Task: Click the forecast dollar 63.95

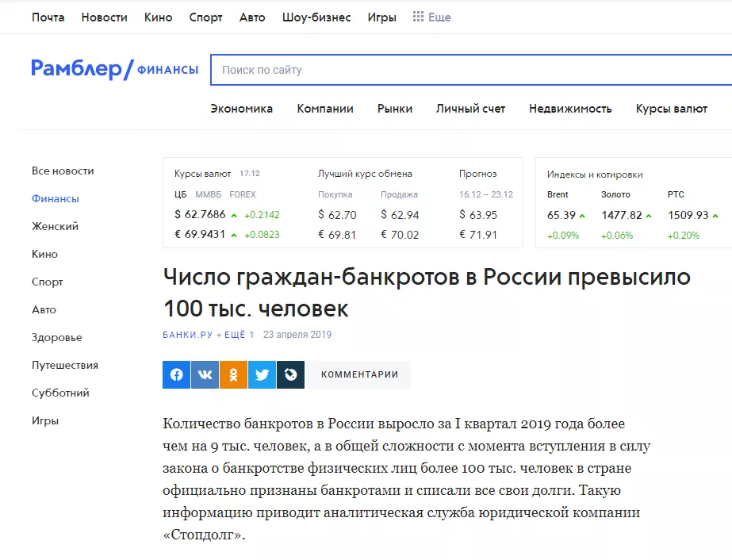Action: click(478, 215)
